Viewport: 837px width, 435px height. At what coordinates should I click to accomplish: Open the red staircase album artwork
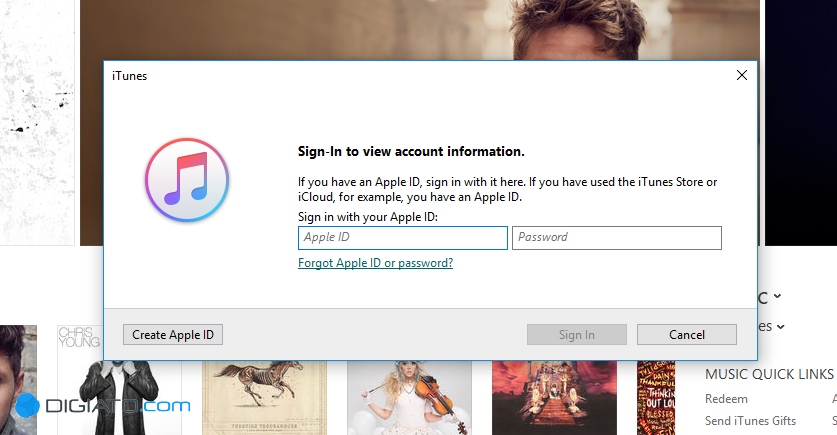tap(554, 398)
